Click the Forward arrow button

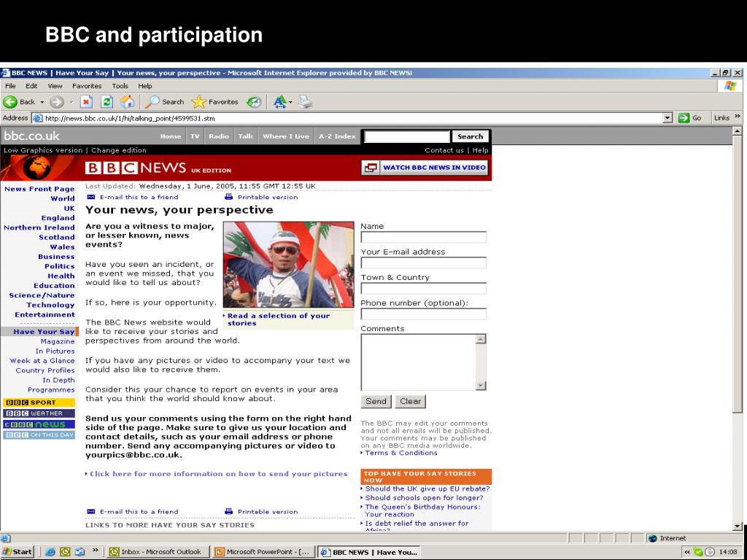click(x=57, y=102)
